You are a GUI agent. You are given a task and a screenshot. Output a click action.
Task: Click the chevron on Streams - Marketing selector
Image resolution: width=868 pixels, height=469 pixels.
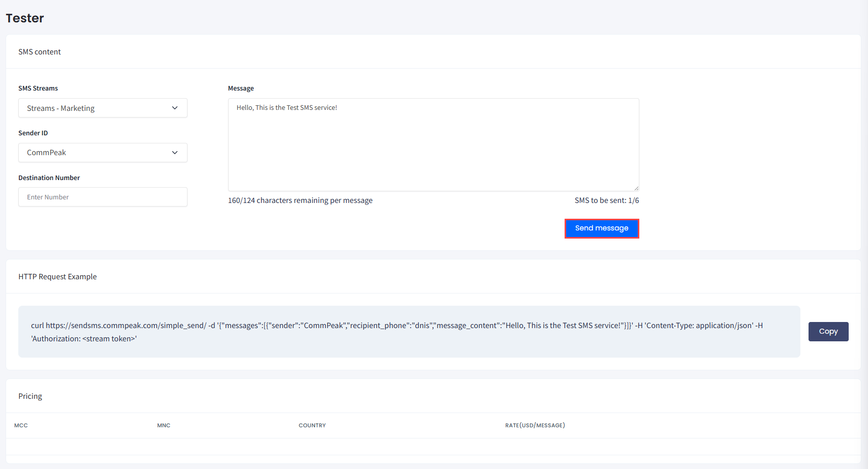coord(175,108)
